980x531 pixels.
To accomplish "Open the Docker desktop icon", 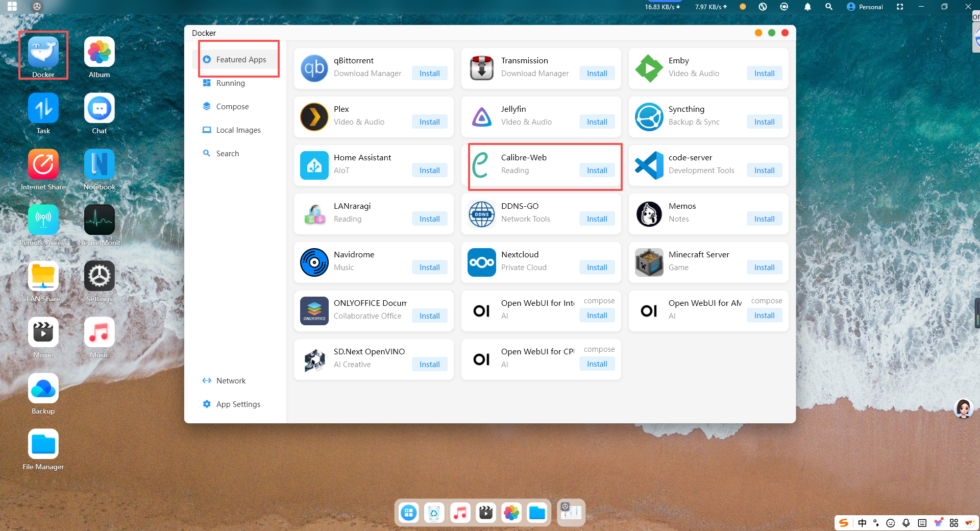I will (x=43, y=52).
